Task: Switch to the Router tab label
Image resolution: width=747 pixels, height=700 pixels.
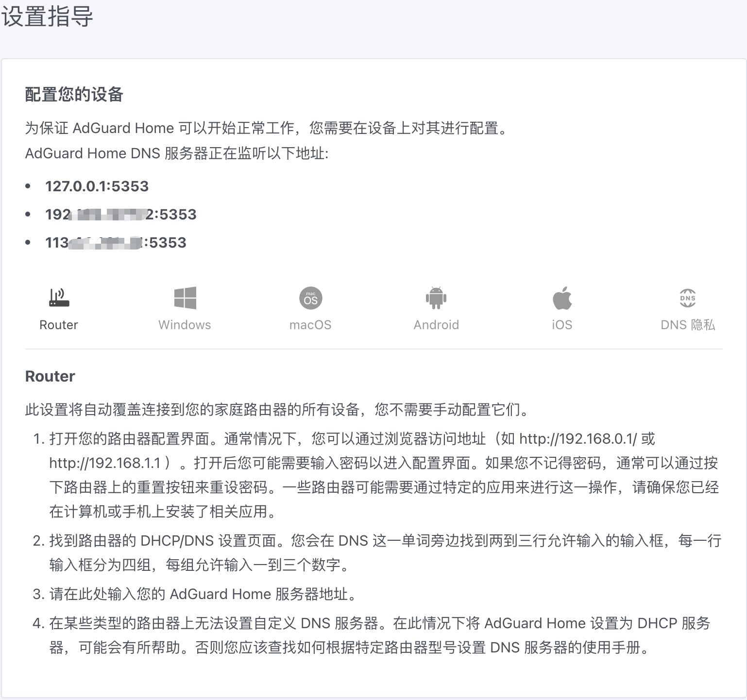Action: (x=59, y=325)
